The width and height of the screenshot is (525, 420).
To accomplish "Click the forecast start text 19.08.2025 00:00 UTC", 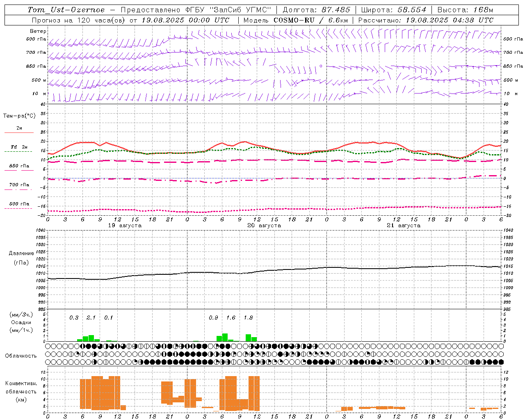I will tap(185, 20).
